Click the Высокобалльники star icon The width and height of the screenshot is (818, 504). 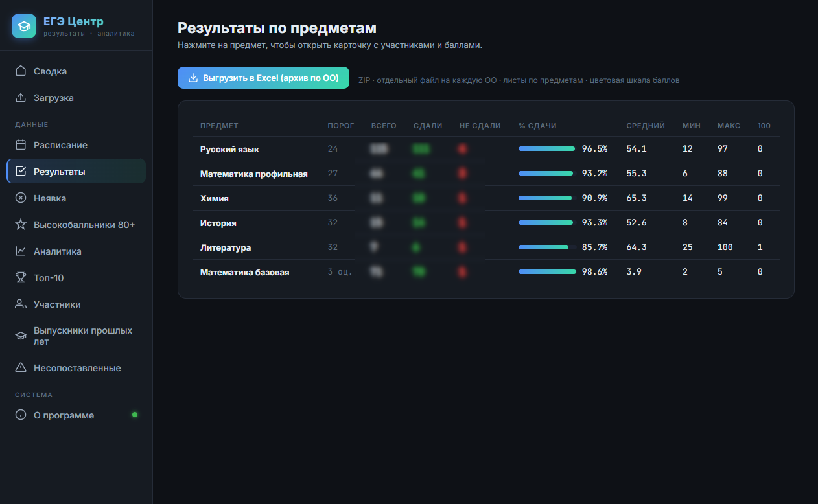(x=21, y=225)
